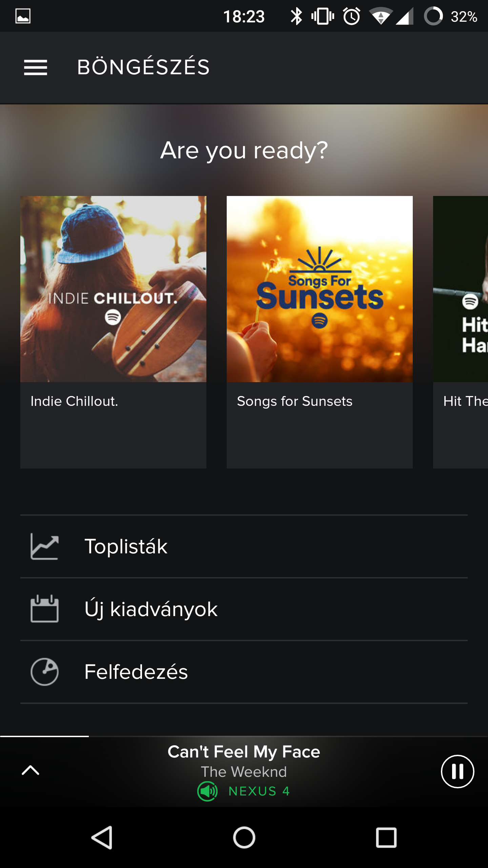Tap the Songs for Sunsets title
The height and width of the screenshot is (868, 488).
[x=294, y=401]
